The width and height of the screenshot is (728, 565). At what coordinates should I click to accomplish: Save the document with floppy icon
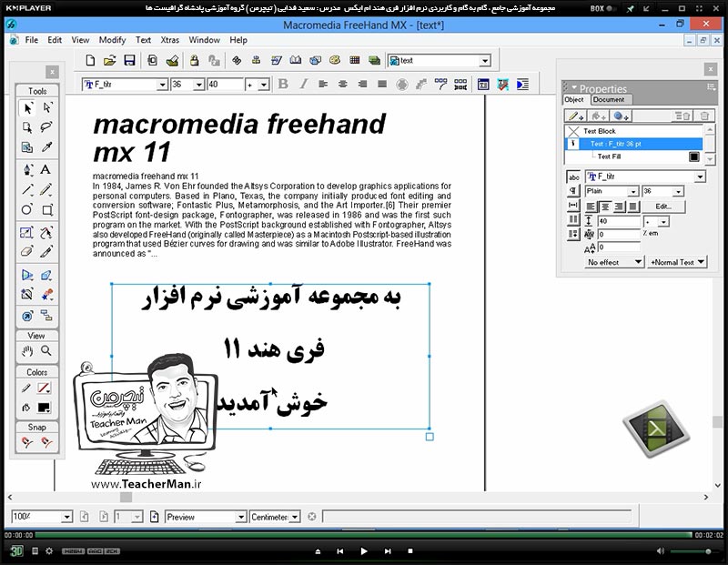pyautogui.click(x=129, y=60)
